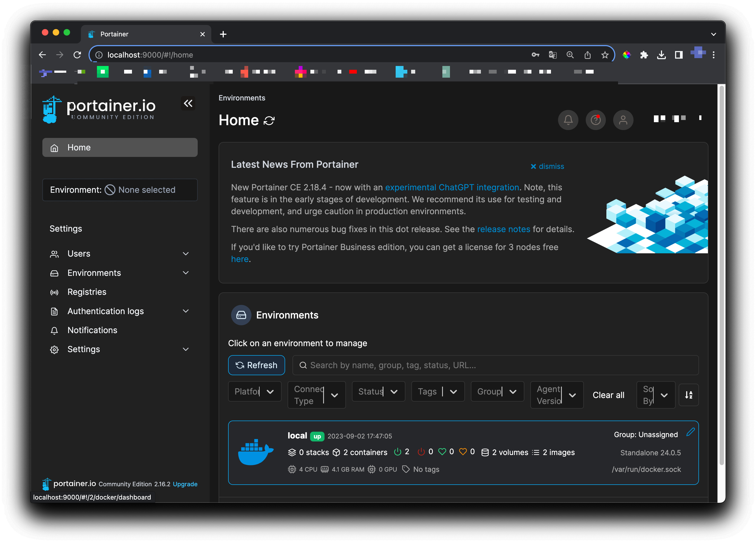
Task: Open the Status filter dropdown
Action: (378, 391)
